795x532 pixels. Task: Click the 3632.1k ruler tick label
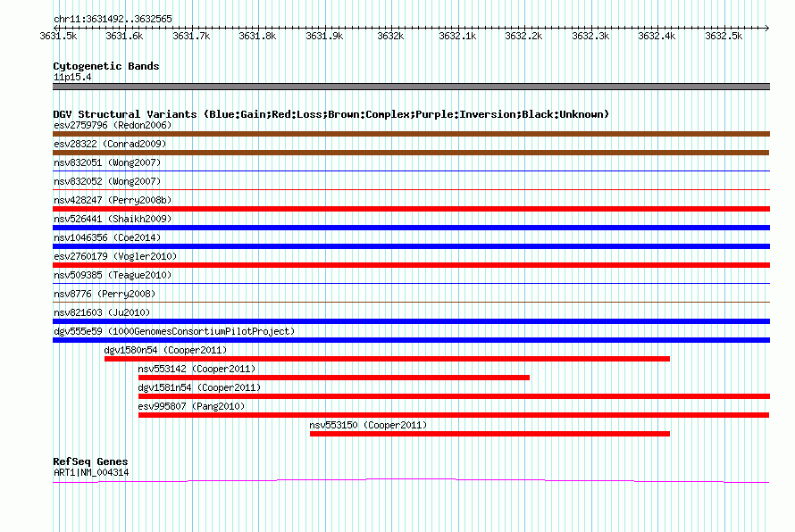coord(457,36)
